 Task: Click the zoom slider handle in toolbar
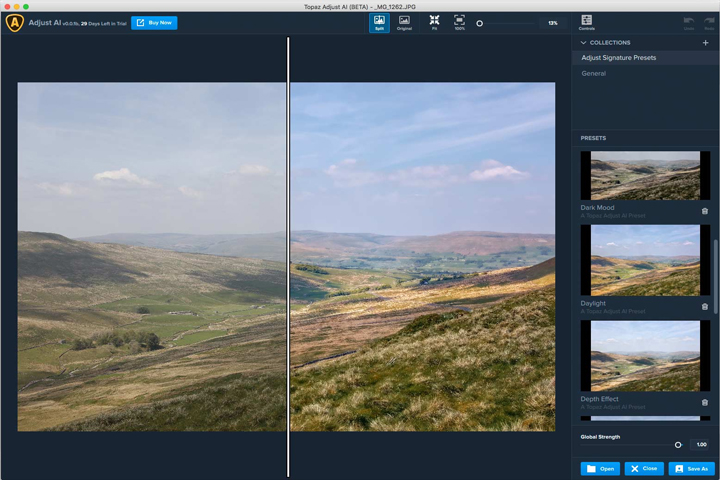(x=479, y=23)
